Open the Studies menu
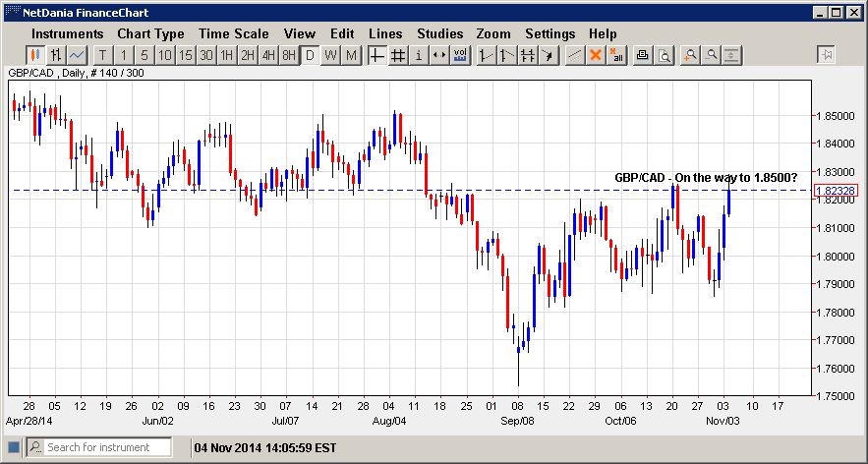Screen dimensions: 868x464 [440, 33]
